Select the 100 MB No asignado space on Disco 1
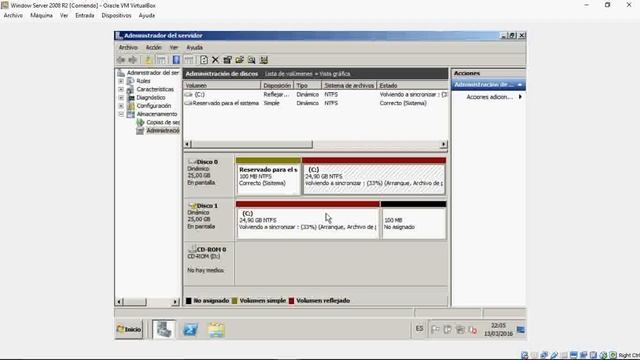640x360 pixels. coord(414,220)
